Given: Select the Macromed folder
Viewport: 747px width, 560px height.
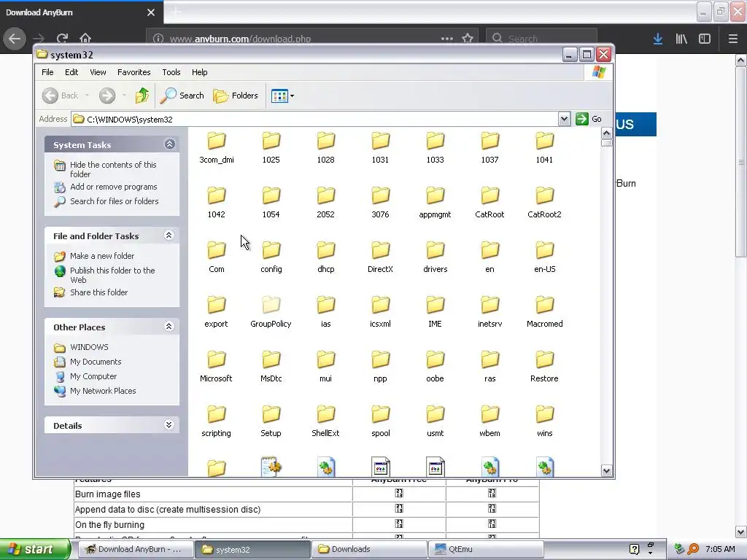Looking at the screenshot, I should (x=544, y=312).
